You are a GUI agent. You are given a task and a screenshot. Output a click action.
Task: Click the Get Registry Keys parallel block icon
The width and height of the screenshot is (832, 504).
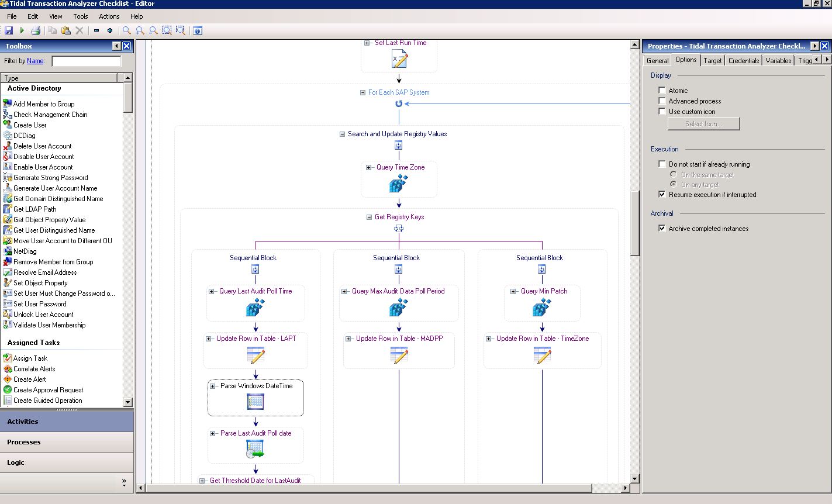pyautogui.click(x=399, y=229)
